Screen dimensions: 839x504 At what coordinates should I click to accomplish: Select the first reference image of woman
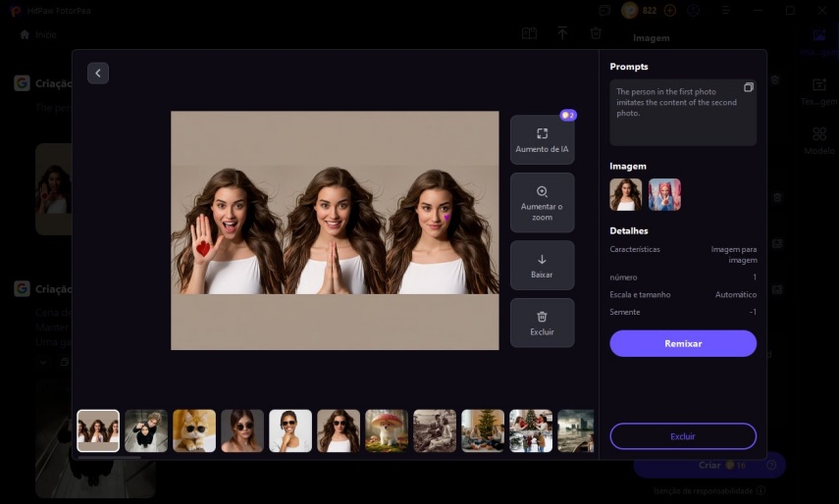tap(625, 194)
